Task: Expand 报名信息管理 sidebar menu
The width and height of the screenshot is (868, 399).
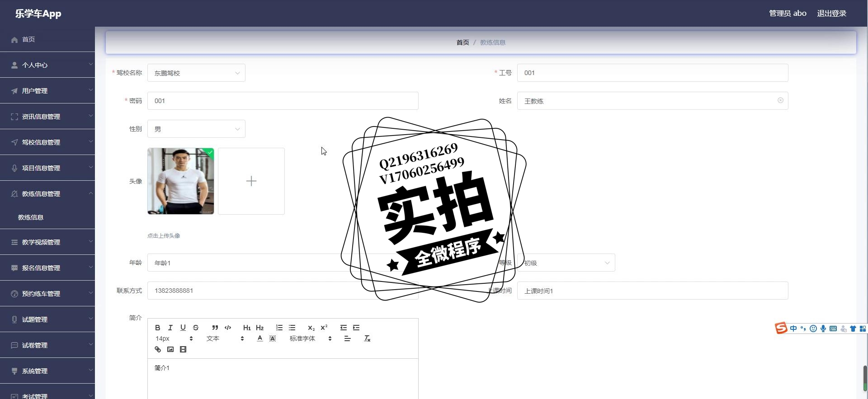Action: coord(47,268)
